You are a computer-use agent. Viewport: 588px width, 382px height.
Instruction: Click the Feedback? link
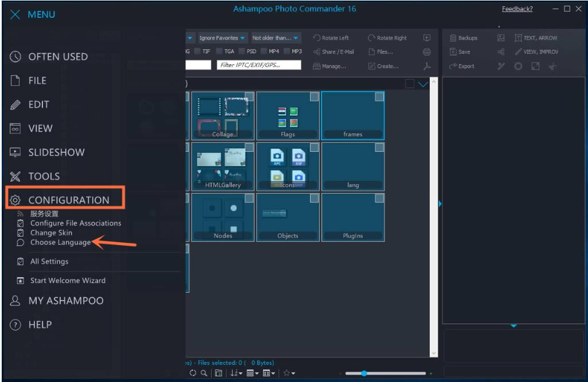[x=517, y=9]
